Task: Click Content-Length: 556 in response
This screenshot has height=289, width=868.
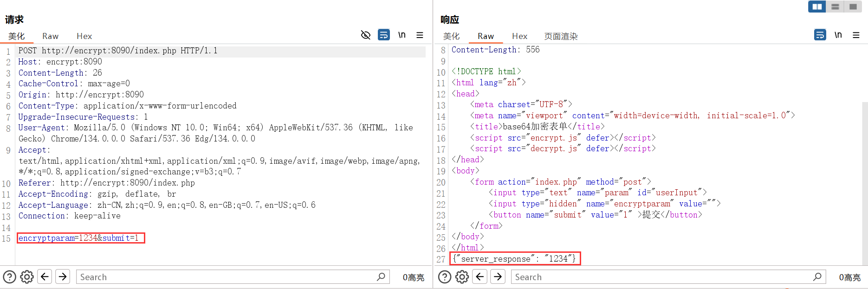Action: [495, 50]
